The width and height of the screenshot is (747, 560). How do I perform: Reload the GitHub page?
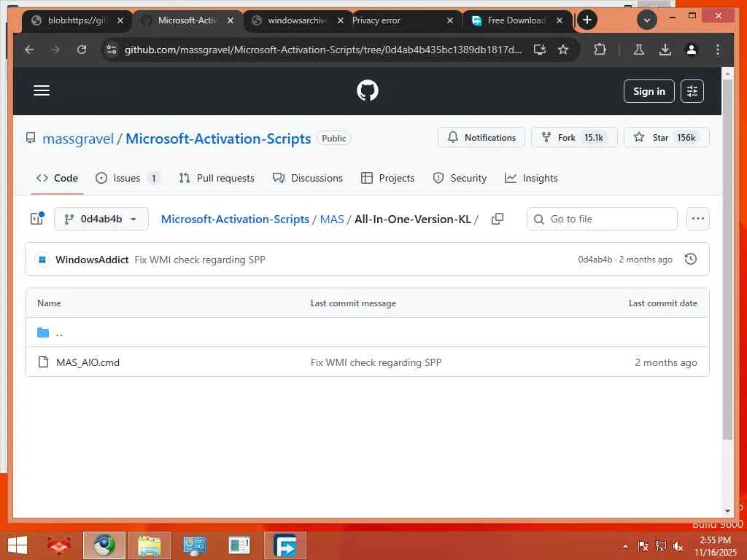(82, 50)
